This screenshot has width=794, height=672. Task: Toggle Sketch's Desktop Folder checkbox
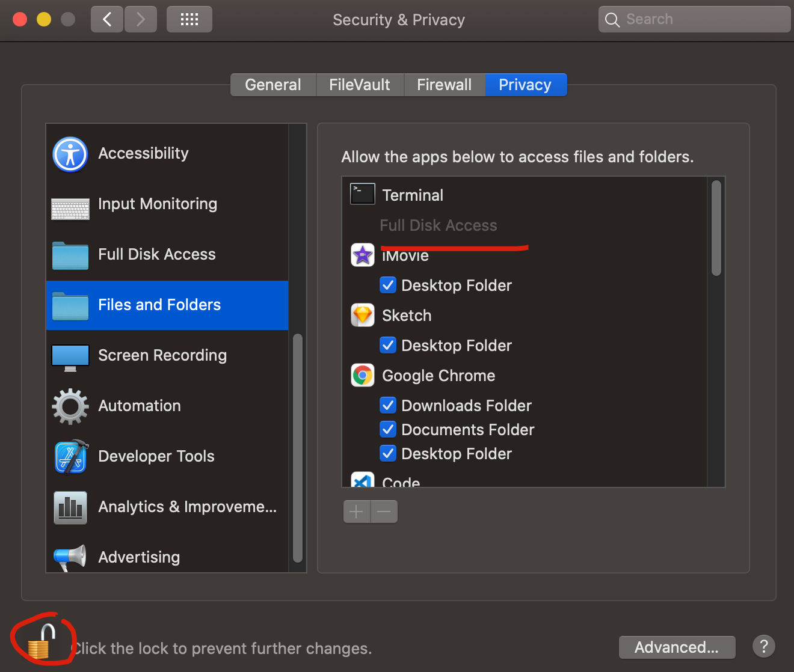pyautogui.click(x=388, y=345)
